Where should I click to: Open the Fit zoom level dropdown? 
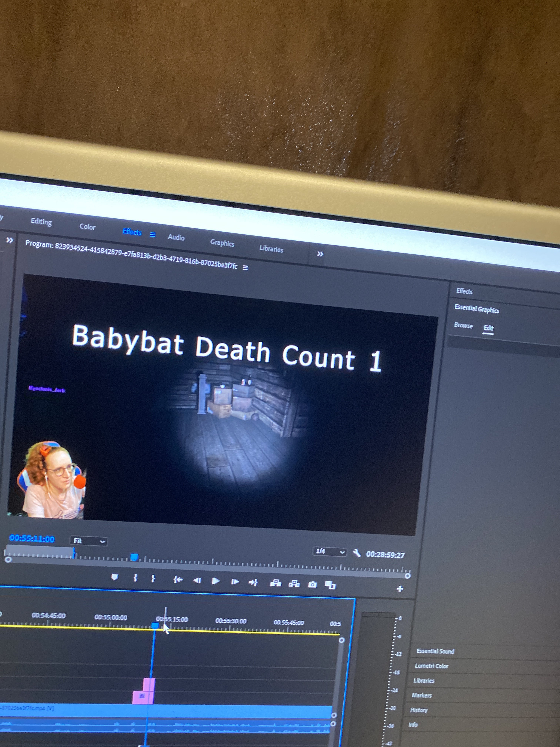point(89,541)
